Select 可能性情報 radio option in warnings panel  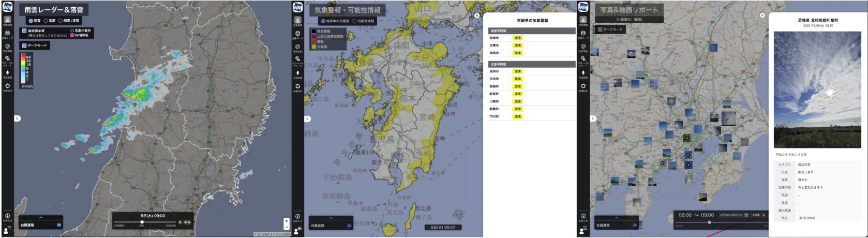pyautogui.click(x=354, y=21)
